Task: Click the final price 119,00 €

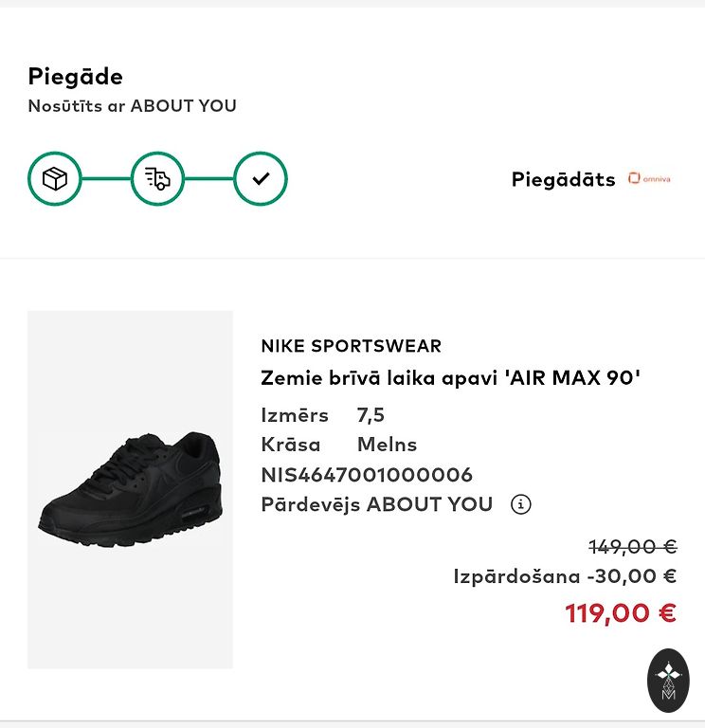Action: coord(621,613)
